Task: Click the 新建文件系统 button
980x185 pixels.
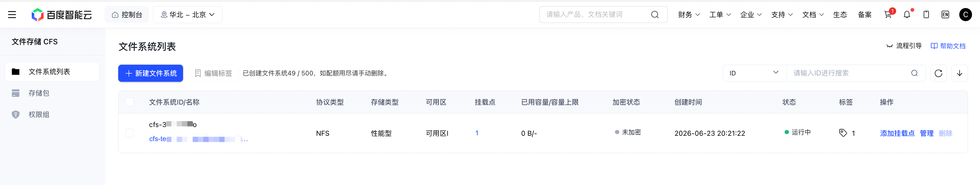Action: [151, 73]
